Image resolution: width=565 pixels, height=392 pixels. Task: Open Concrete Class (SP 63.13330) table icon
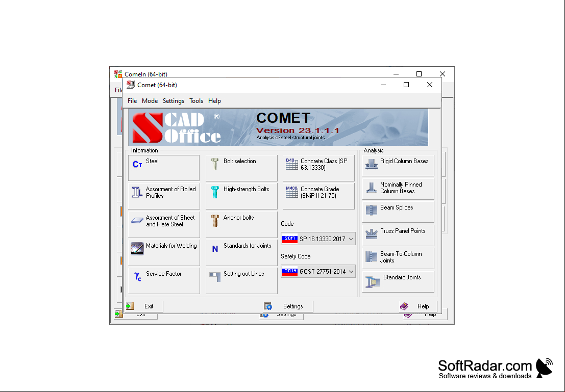click(292, 164)
